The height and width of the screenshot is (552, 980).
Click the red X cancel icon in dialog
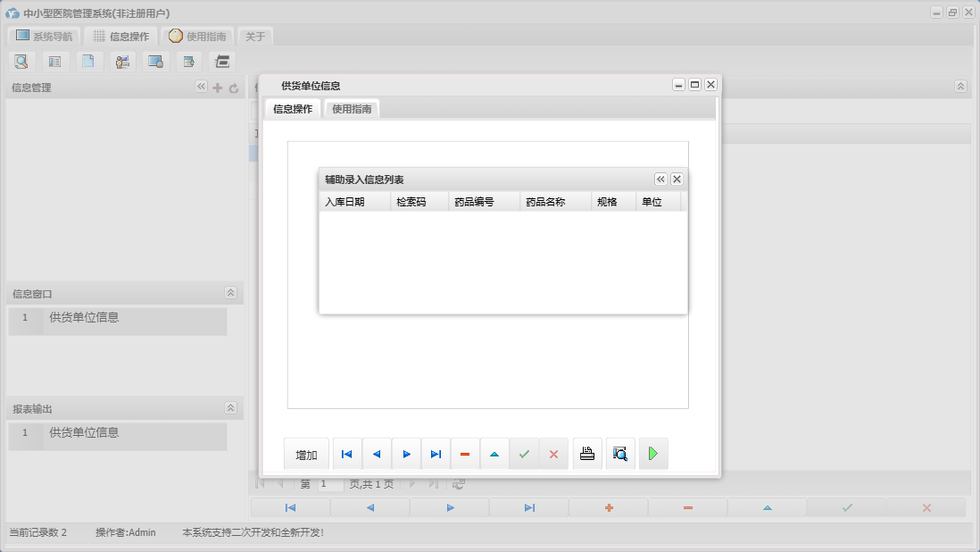(x=553, y=454)
